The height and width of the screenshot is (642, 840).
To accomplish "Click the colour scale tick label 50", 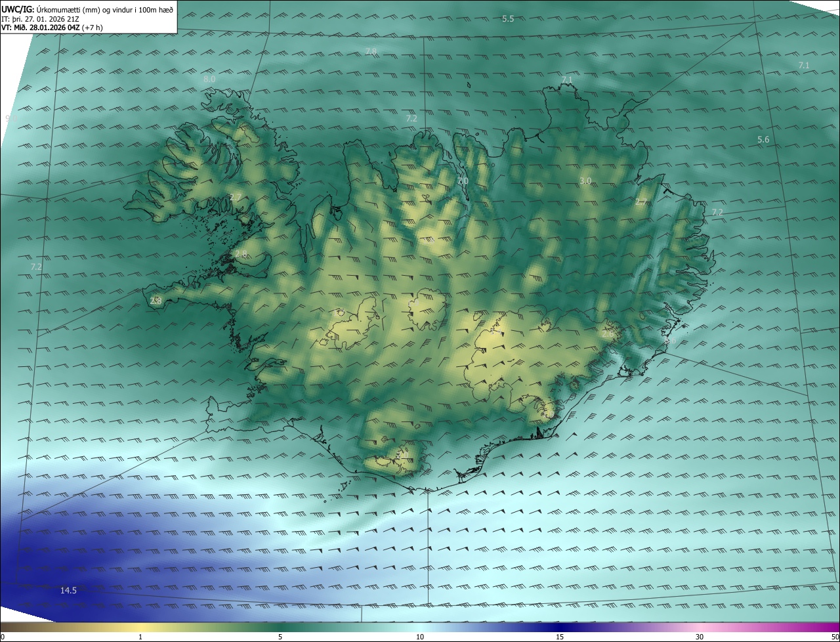I will (835, 637).
